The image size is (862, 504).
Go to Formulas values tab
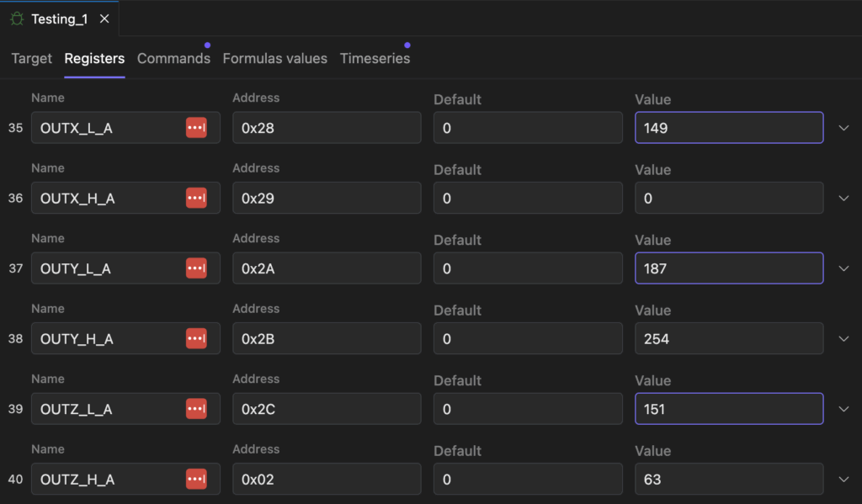(274, 59)
